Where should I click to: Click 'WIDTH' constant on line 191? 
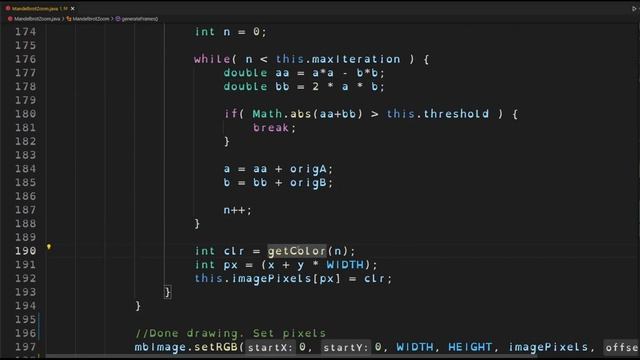(x=345, y=265)
